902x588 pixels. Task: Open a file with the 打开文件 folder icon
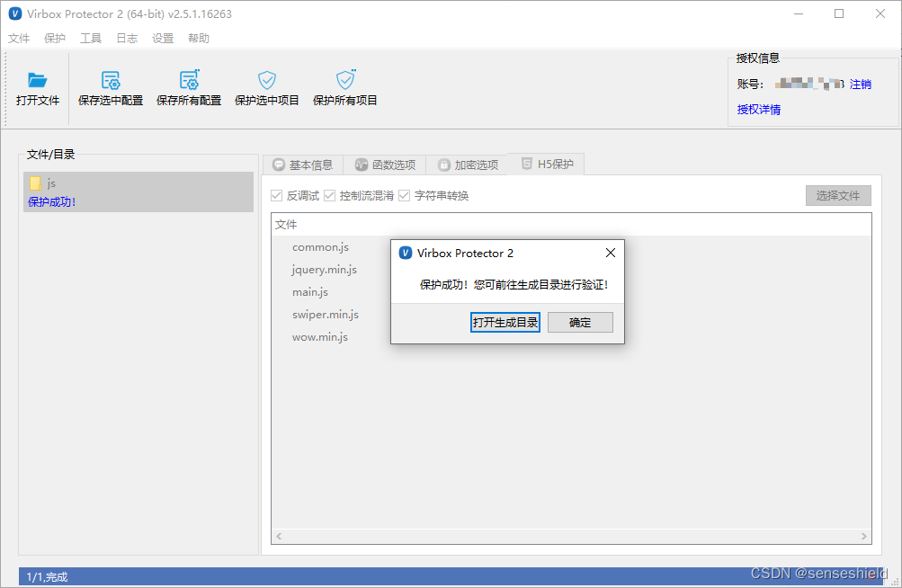pos(37,80)
